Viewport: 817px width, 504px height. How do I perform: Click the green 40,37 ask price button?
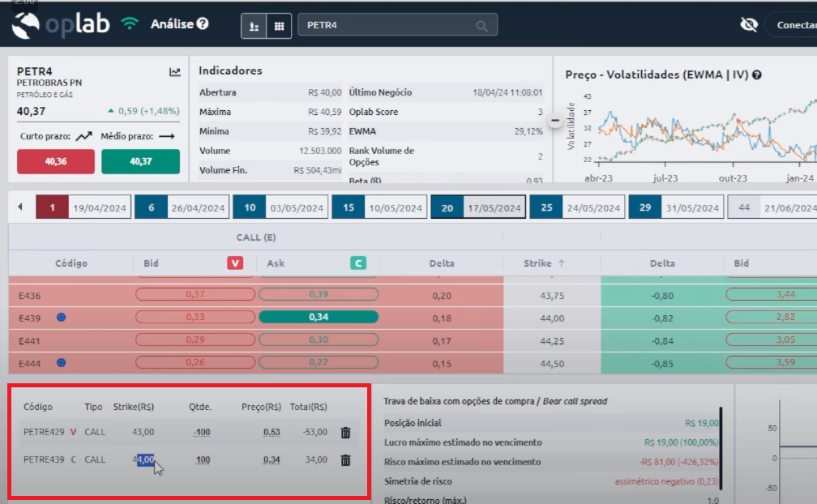140,162
